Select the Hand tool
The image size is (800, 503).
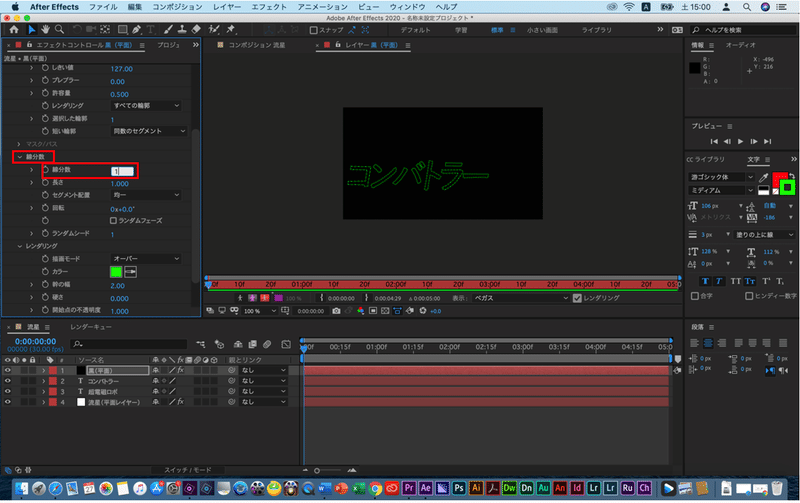click(45, 30)
